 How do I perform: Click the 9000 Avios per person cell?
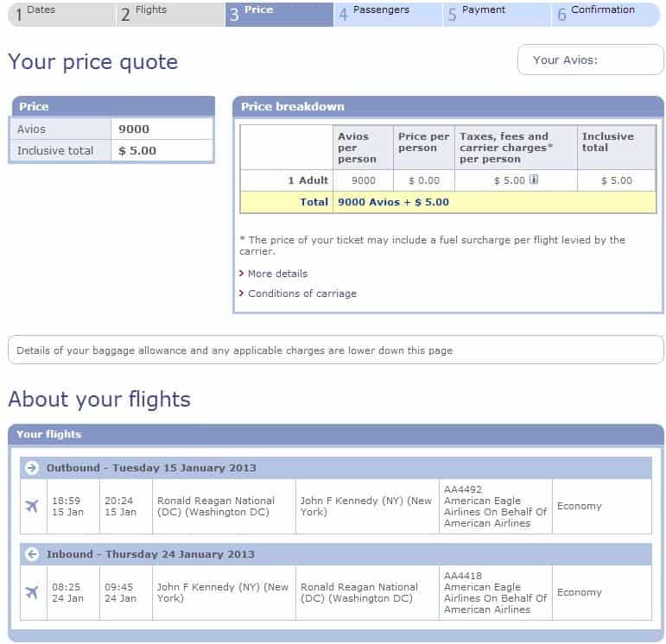364,180
